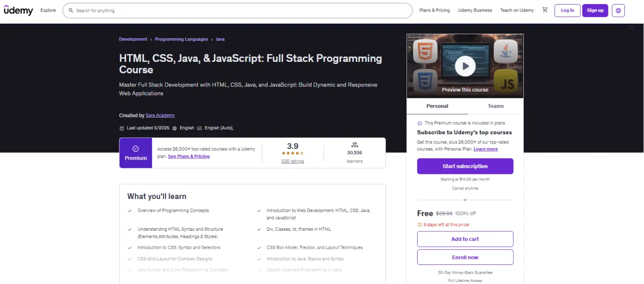Open the Learn more link
Image resolution: width=644 pixels, height=284 pixels.
(486, 149)
